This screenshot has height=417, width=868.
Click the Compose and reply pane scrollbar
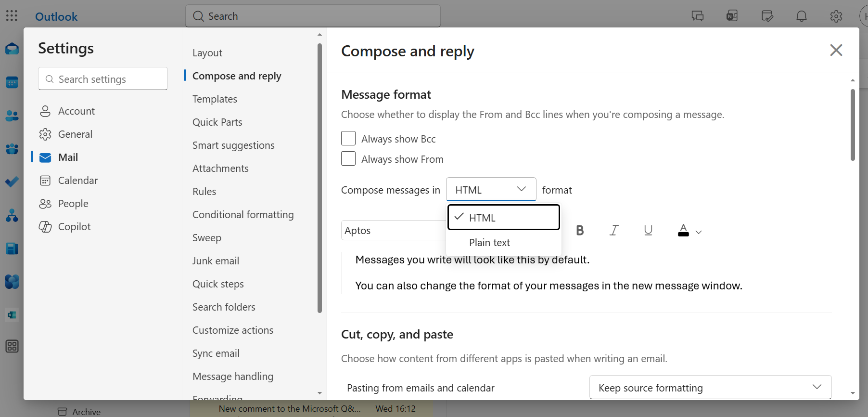point(853,125)
